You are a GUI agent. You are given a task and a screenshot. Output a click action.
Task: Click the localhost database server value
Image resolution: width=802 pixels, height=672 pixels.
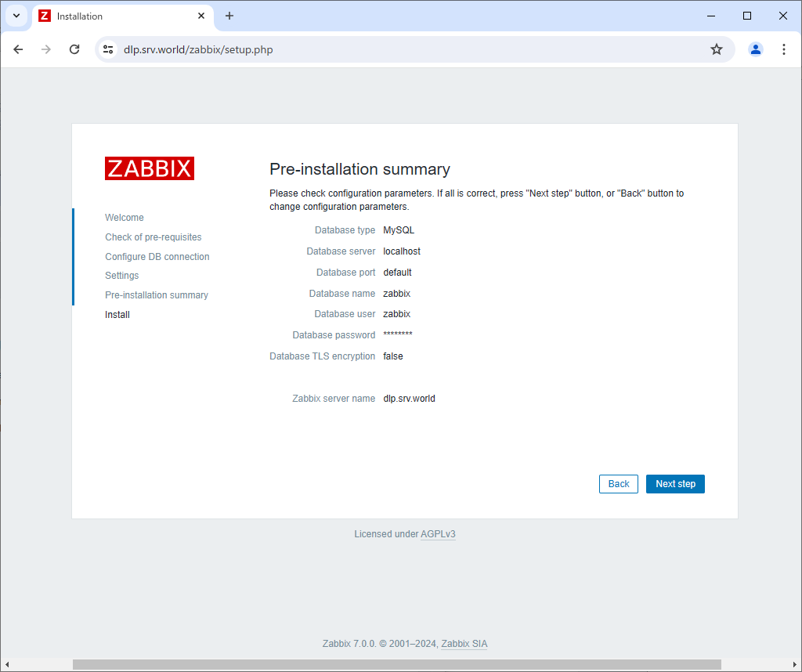(x=402, y=251)
